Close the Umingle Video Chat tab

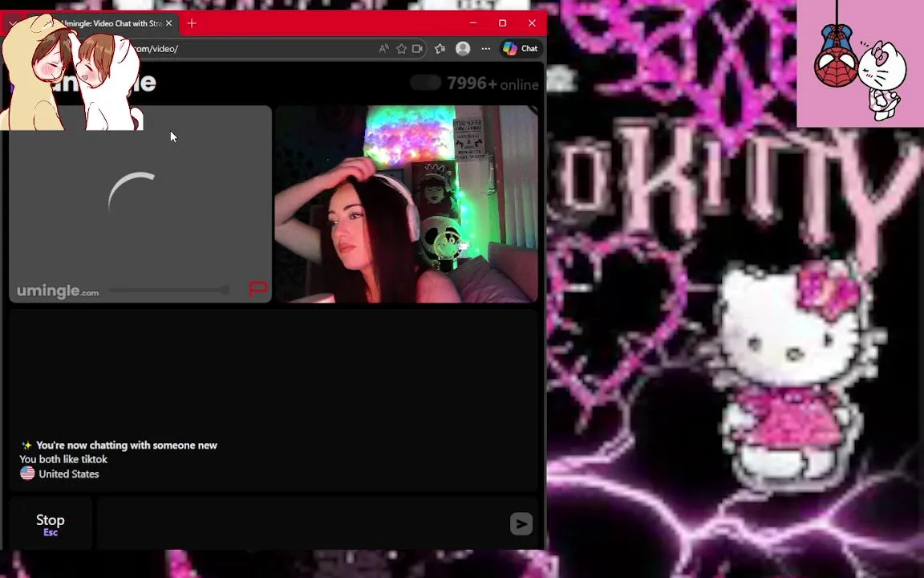(169, 23)
